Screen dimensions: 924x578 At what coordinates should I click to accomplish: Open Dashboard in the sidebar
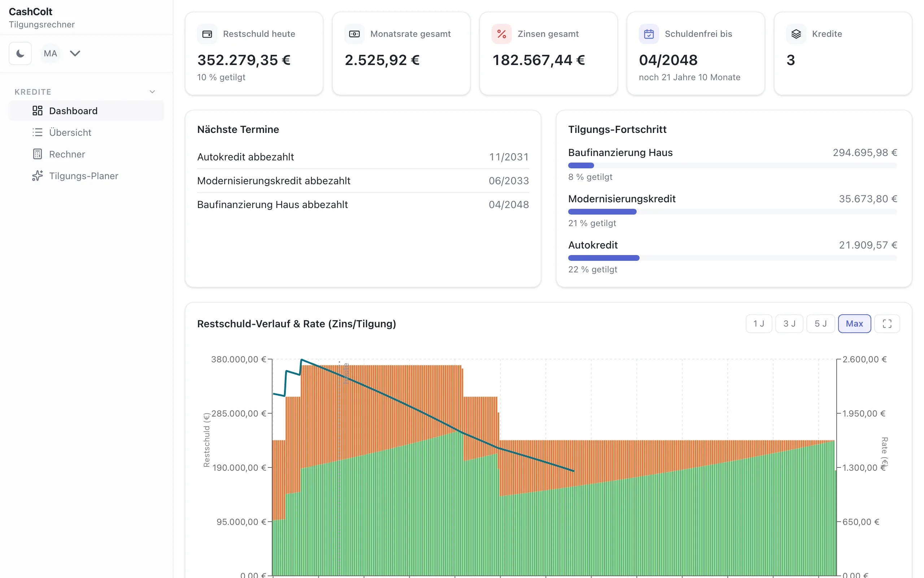(x=86, y=111)
